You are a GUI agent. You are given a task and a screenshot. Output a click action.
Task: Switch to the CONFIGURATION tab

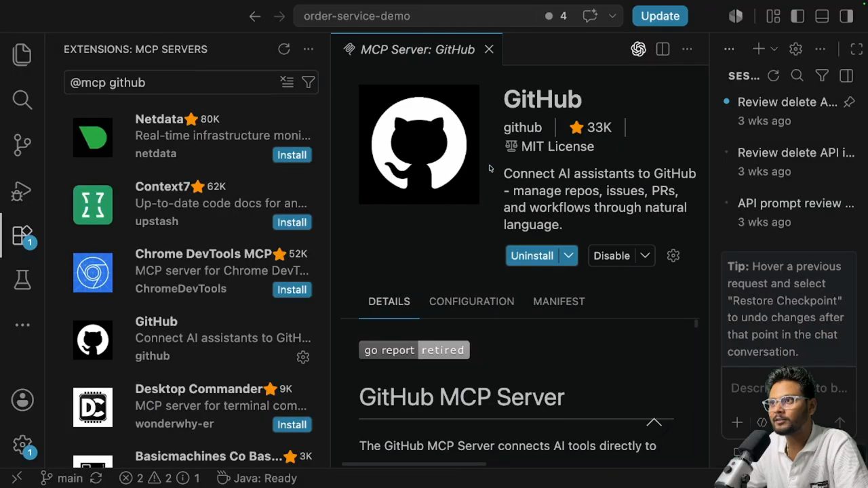pyautogui.click(x=471, y=301)
